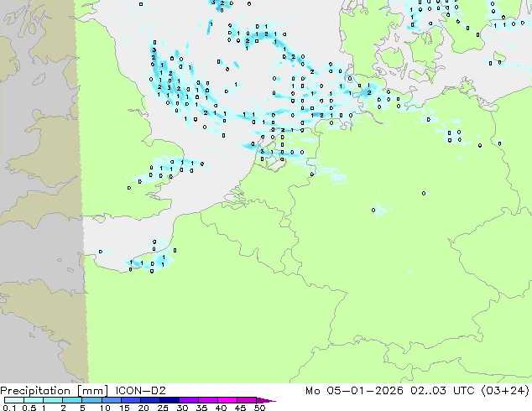532x411 pixels.
Task: Pick the legend color between 1 and 2
Action: pos(53,400)
